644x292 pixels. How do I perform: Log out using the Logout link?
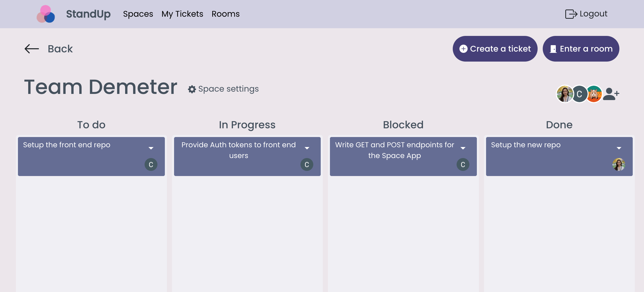click(x=586, y=14)
